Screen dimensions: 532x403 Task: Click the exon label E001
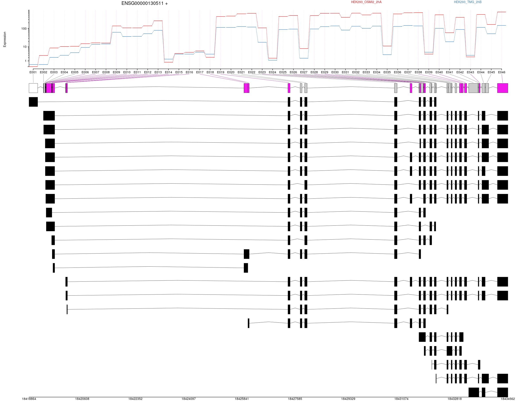pyautogui.click(x=33, y=72)
